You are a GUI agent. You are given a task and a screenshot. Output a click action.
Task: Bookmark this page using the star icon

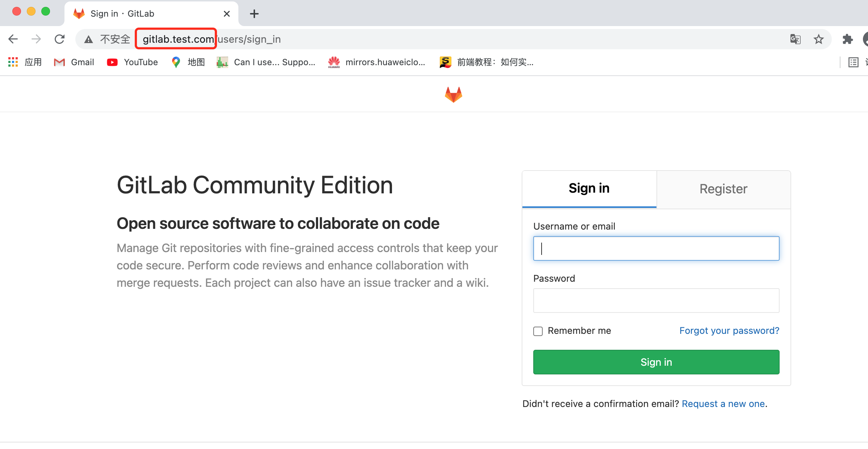point(818,39)
